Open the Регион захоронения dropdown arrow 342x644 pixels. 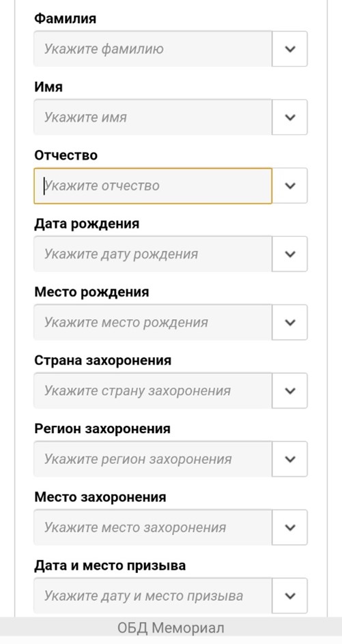290,459
